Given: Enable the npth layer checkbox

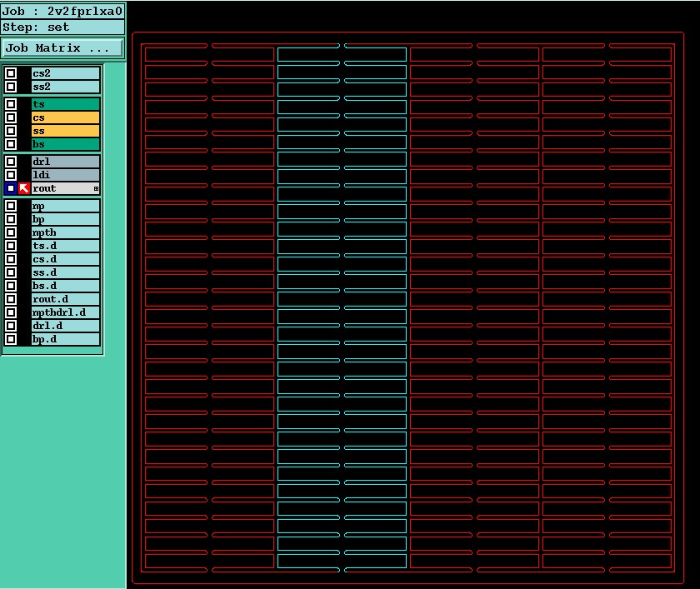Looking at the screenshot, I should 11,232.
